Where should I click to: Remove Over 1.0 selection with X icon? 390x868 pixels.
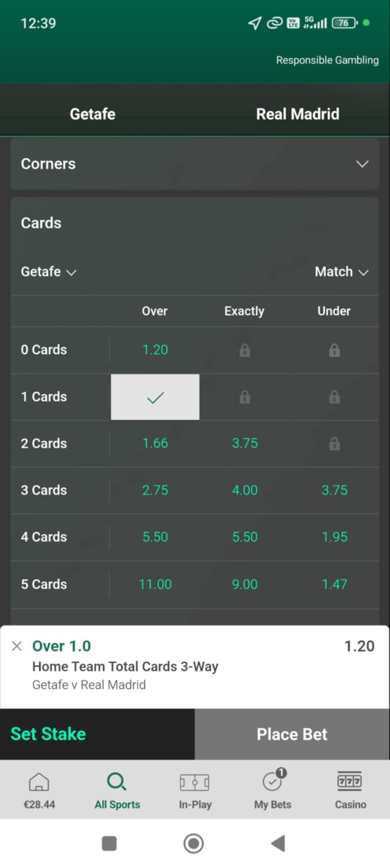[17, 646]
